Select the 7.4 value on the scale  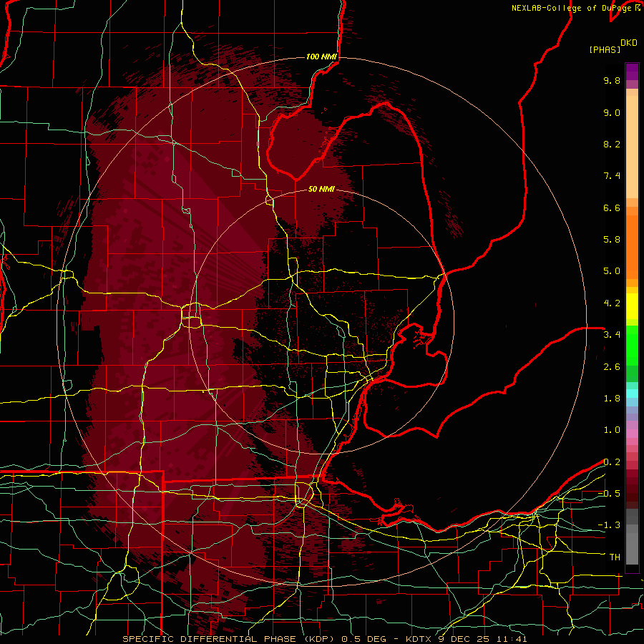click(x=612, y=176)
